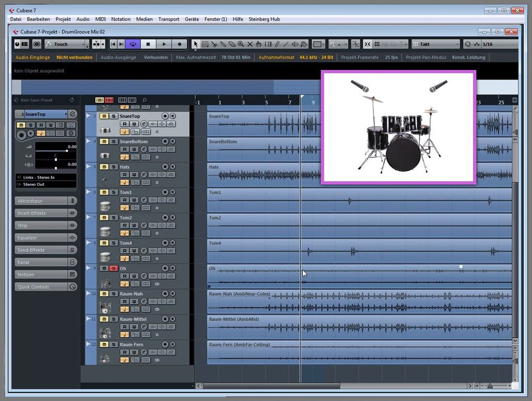Deactivate all solo states in track list header
This screenshot has width=532, height=401.
[x=109, y=100]
